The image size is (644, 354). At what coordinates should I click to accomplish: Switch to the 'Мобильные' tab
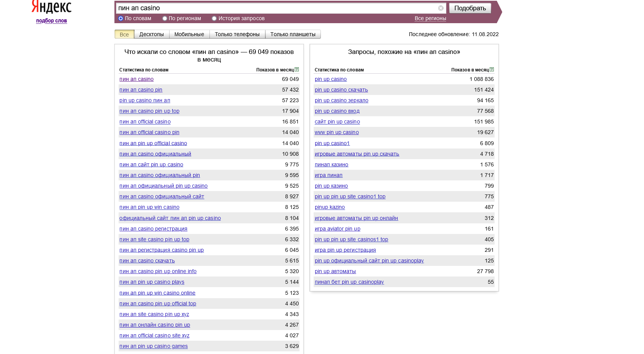(x=189, y=34)
